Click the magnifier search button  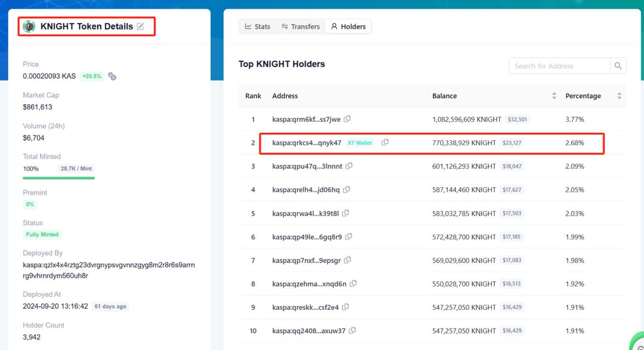point(618,66)
